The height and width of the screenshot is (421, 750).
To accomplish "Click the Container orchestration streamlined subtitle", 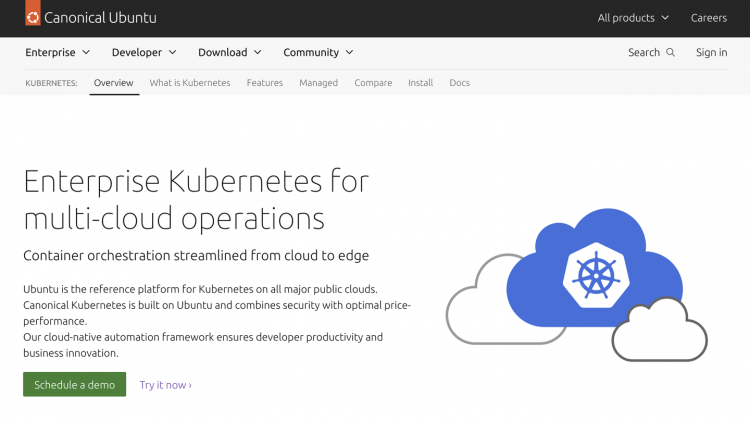I will point(196,255).
